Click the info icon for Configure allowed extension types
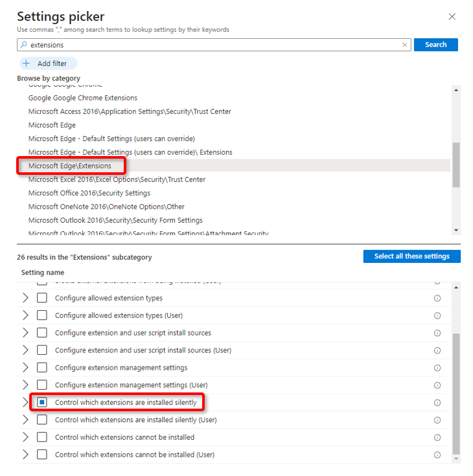The width and height of the screenshot is (473, 476). click(437, 298)
